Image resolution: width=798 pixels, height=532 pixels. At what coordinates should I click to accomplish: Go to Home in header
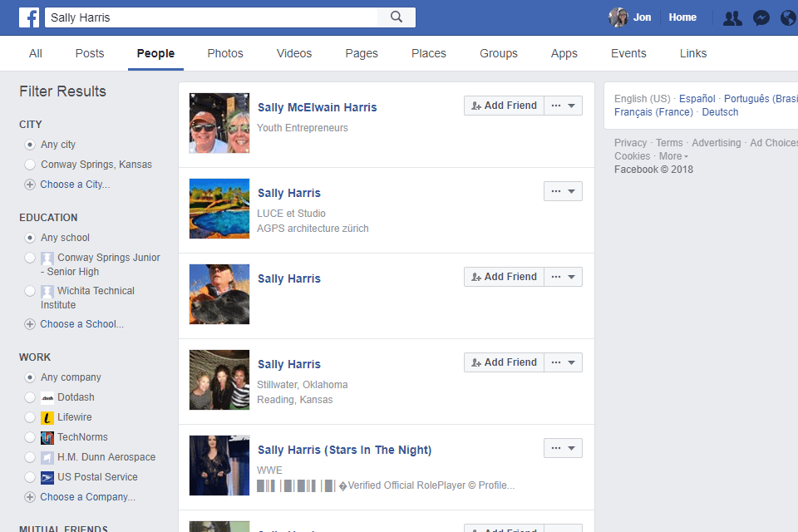pyautogui.click(x=682, y=17)
